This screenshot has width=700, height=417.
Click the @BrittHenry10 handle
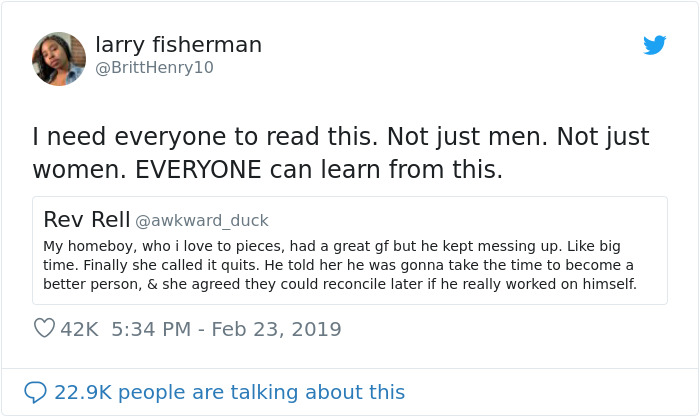154,68
